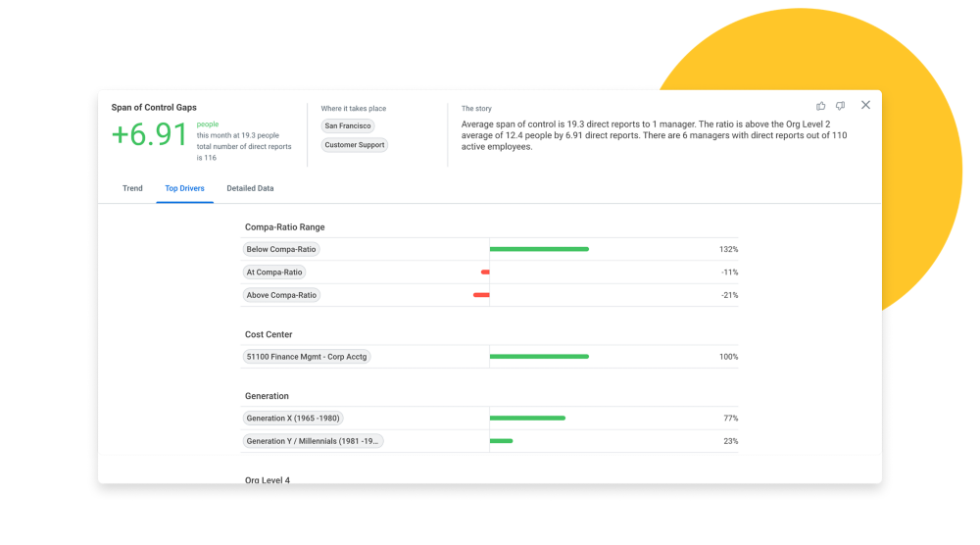Click the red Above Compa-Ratio bar
This screenshot has height=545, width=980.
(x=481, y=295)
